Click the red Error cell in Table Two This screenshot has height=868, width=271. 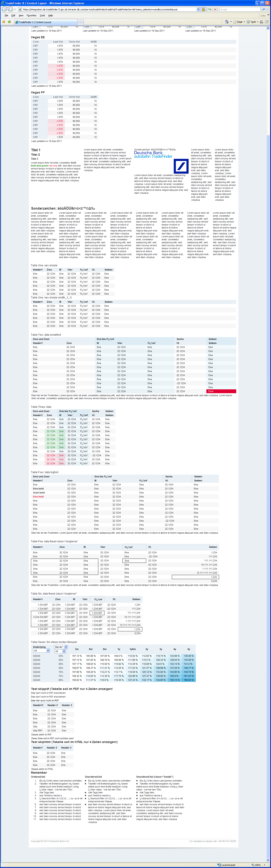221,391
